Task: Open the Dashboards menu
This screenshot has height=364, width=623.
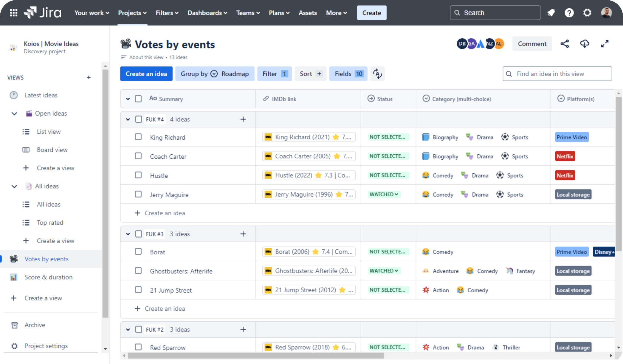Action: pyautogui.click(x=207, y=13)
